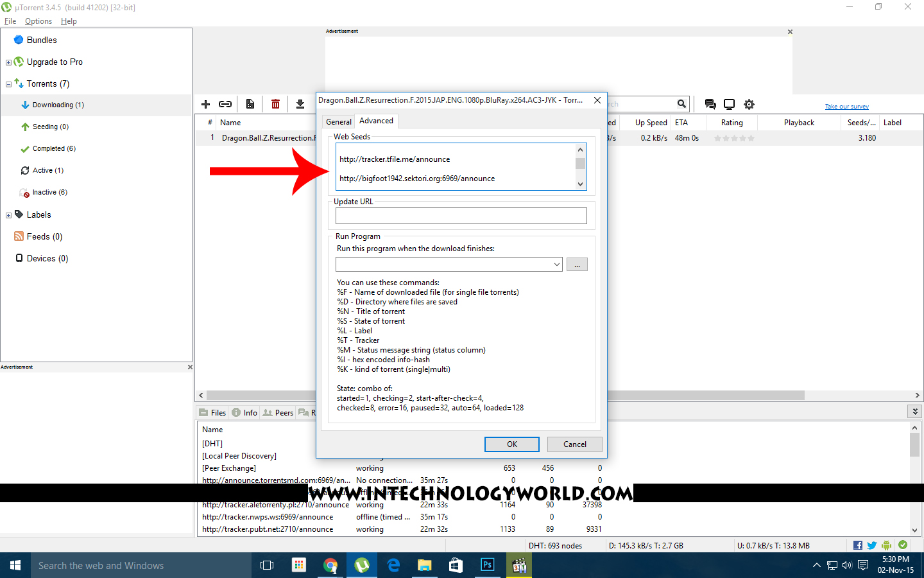Click the torrent rating stars
Image resolution: width=924 pixels, height=578 pixels.
(x=734, y=138)
